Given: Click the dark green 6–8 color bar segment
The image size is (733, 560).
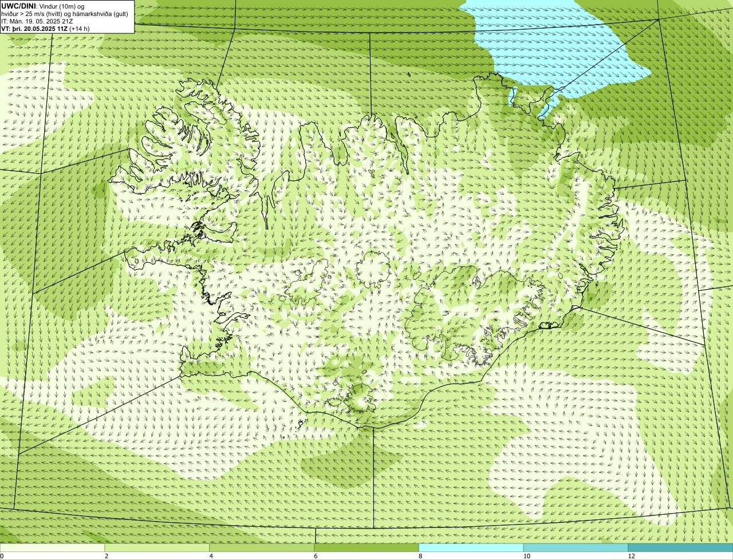Looking at the screenshot, I should (366, 547).
